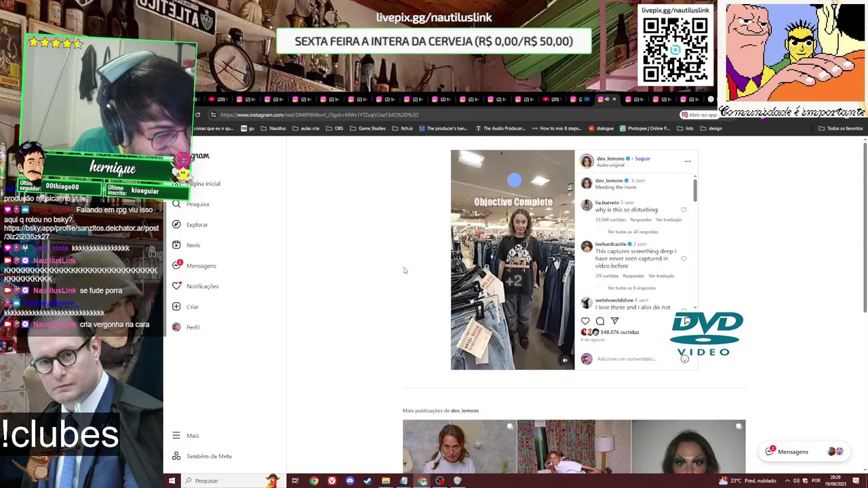Open File Explorer from the taskbar
This screenshot has width=868, height=488.
tap(385, 481)
